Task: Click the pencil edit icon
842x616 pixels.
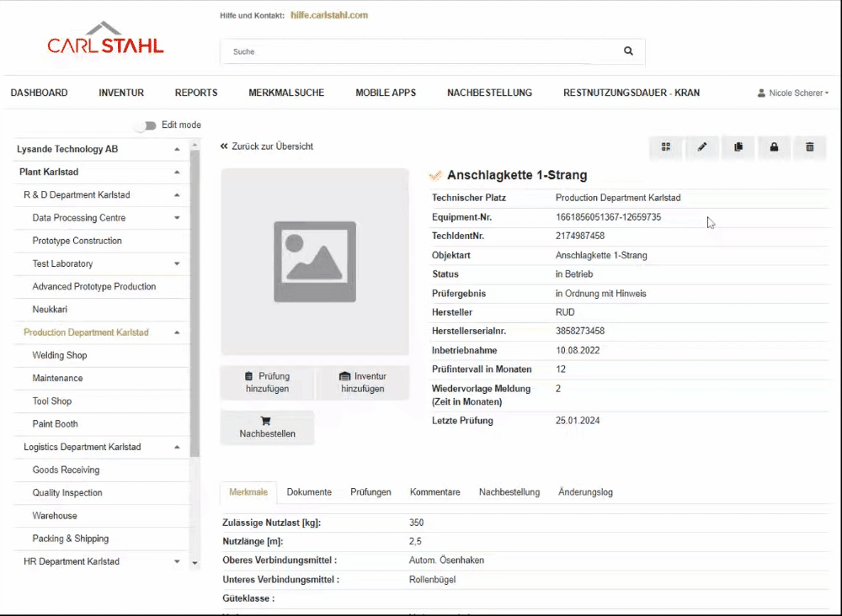Action: coord(702,147)
